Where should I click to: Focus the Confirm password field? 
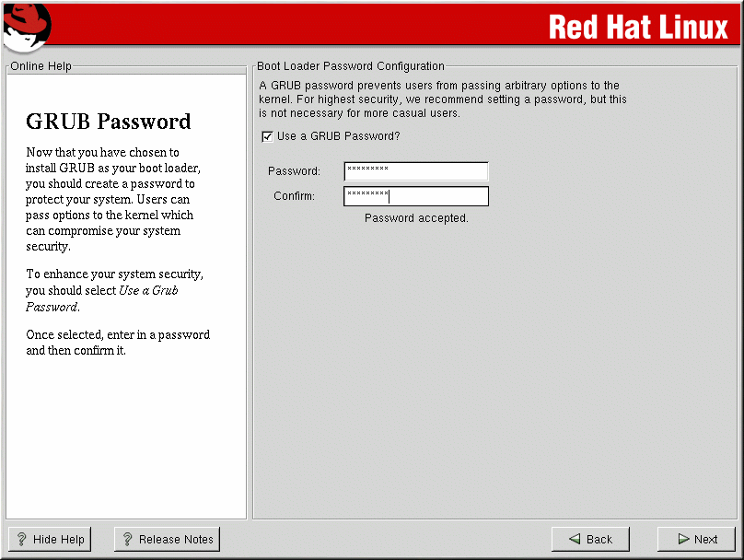coord(415,196)
